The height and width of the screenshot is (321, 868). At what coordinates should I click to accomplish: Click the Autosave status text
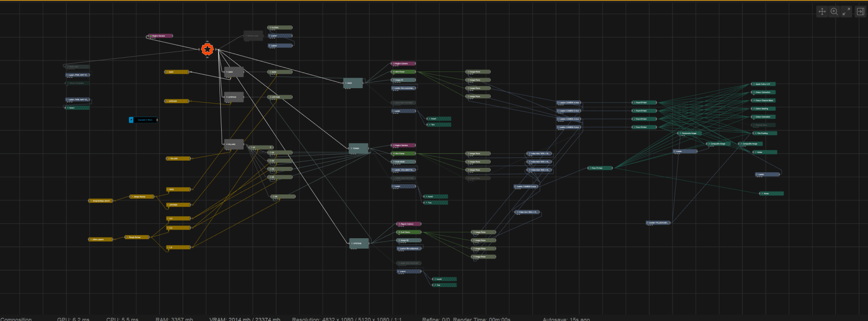pos(566,319)
